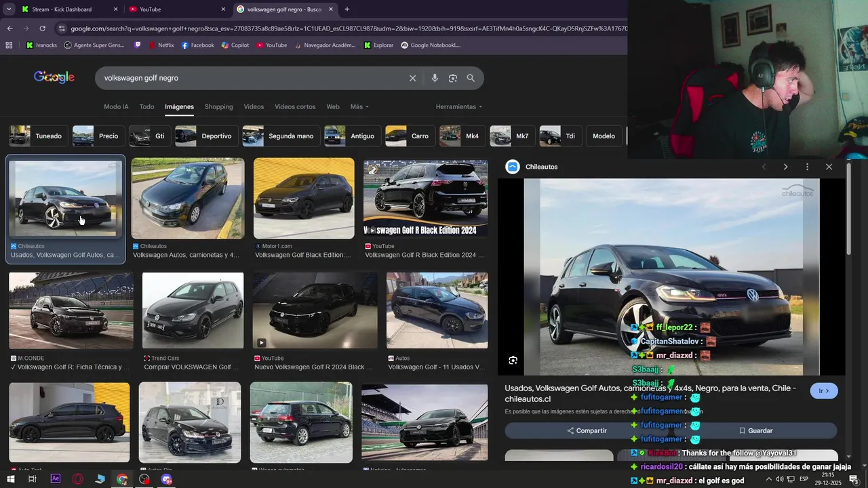Image resolution: width=868 pixels, height=488 pixels.
Task: Click the Google logo
Action: [54, 77]
